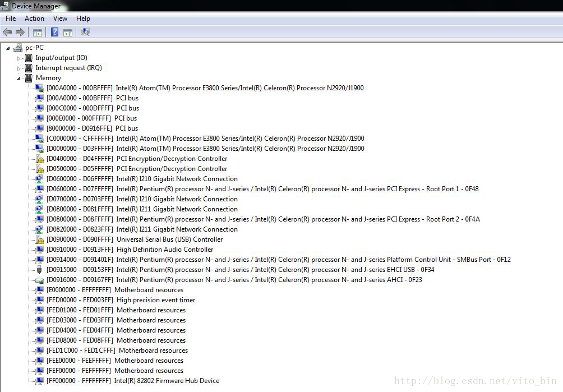Select the PCI Express Root Port 1 - 0F48 row
Viewport: 563px width, 392px height.
point(262,189)
